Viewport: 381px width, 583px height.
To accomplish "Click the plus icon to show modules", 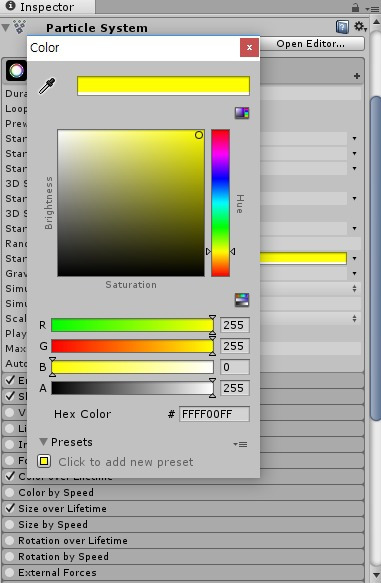I will (x=357, y=76).
